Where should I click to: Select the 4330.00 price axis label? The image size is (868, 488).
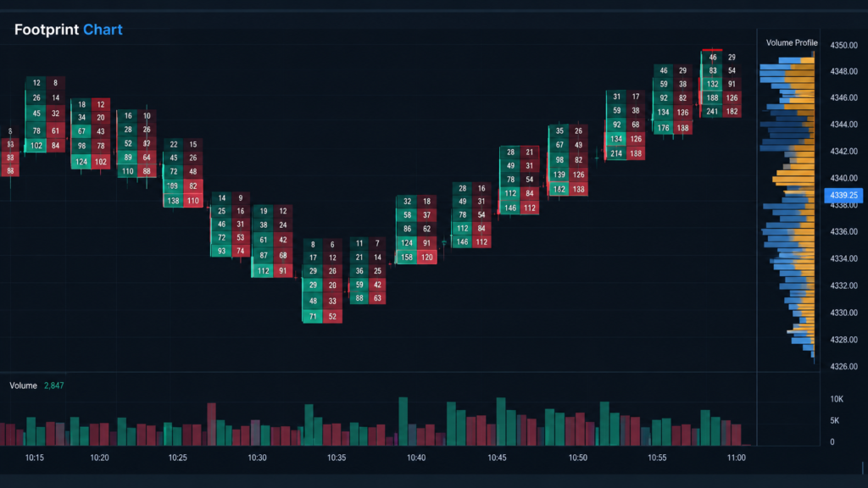tap(843, 313)
